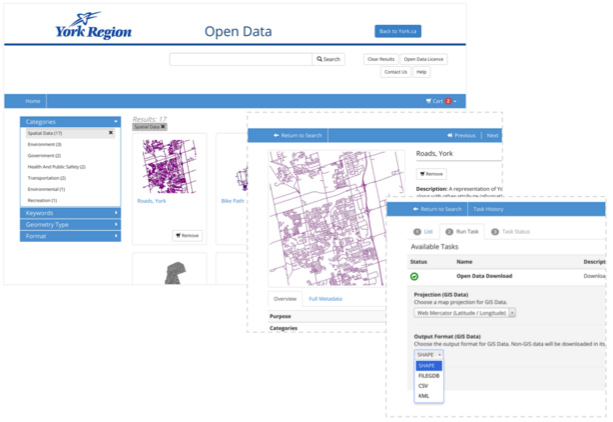Switch to the Full Metadata tab

point(325,299)
